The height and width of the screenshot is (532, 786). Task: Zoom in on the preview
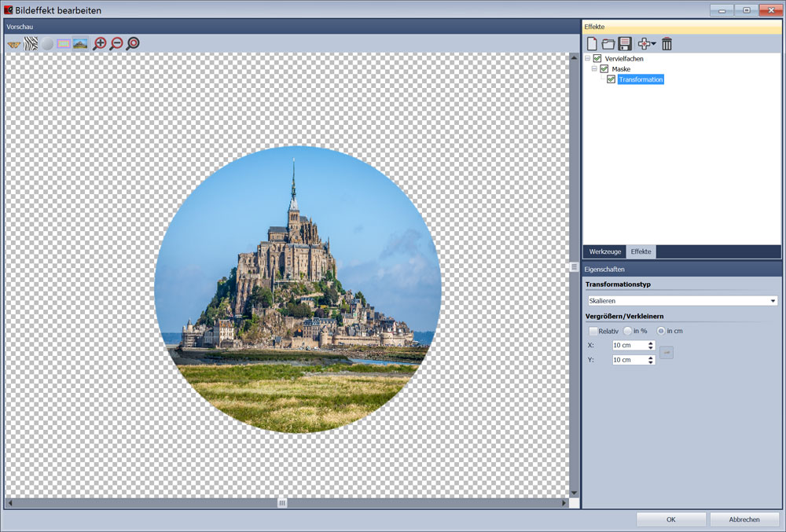click(x=100, y=44)
